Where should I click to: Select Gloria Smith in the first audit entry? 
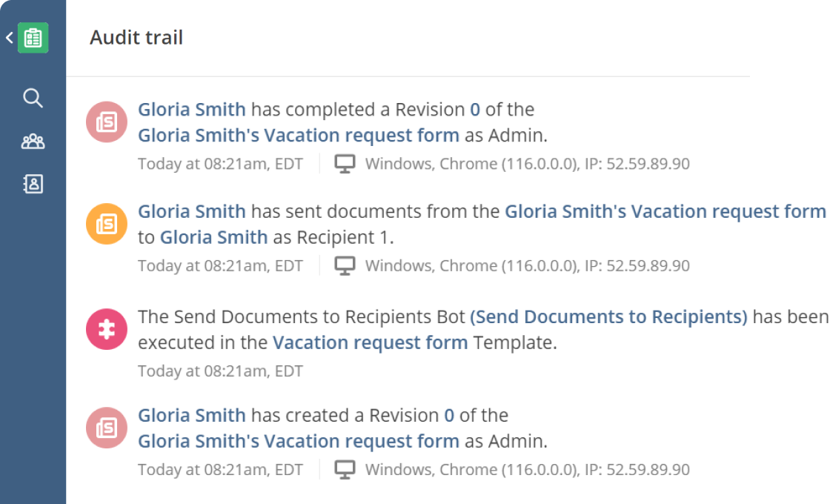pyautogui.click(x=191, y=109)
